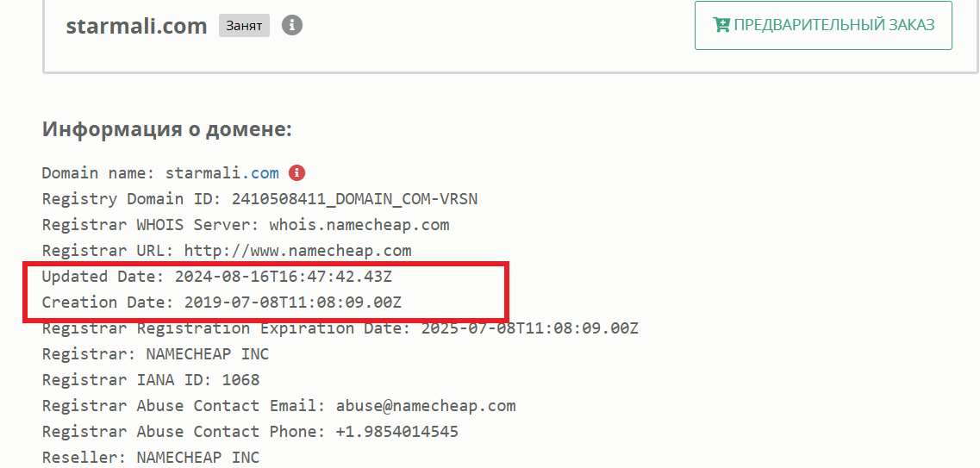Click the Creation Date value
This screenshot has width=980, height=468.
(x=293, y=303)
